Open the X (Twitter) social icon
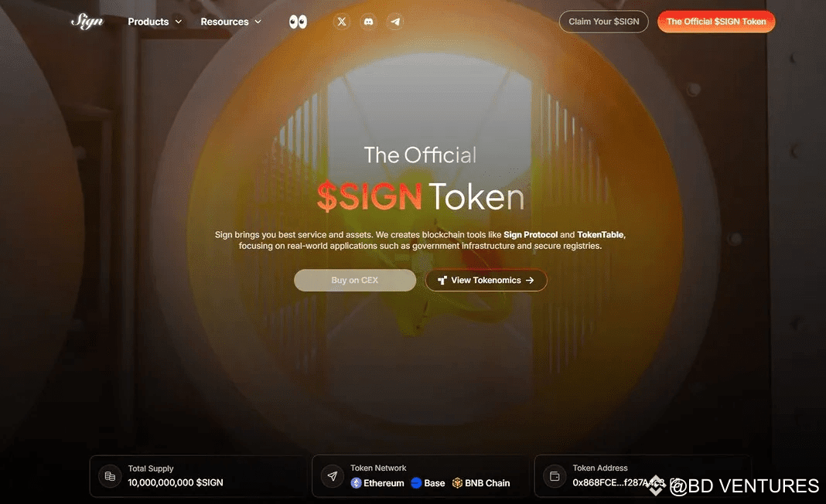Viewport: 826px width, 504px height. coord(342,22)
